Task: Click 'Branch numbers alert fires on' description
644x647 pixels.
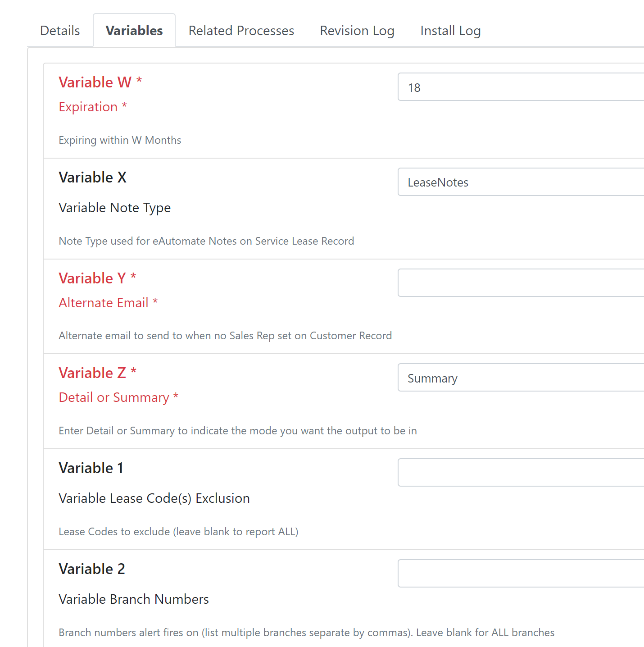Action: point(307,633)
